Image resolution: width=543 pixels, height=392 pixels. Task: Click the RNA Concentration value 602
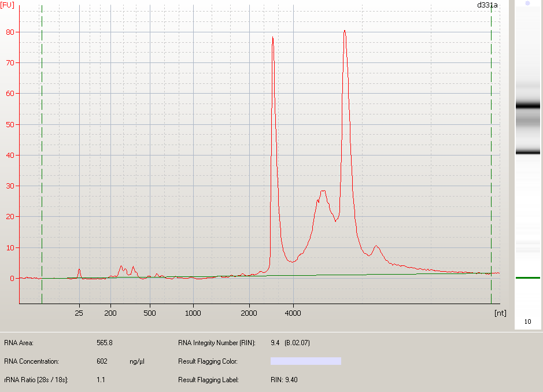tap(102, 361)
